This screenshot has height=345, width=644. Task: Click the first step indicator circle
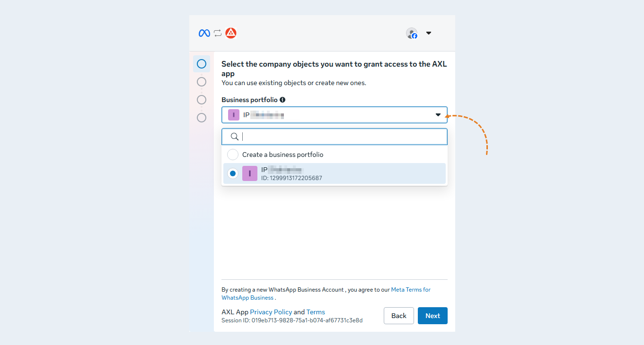202,64
